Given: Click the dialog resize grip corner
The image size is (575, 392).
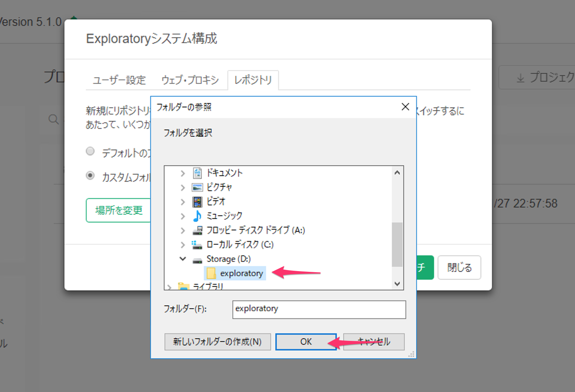Looking at the screenshot, I should [412, 354].
